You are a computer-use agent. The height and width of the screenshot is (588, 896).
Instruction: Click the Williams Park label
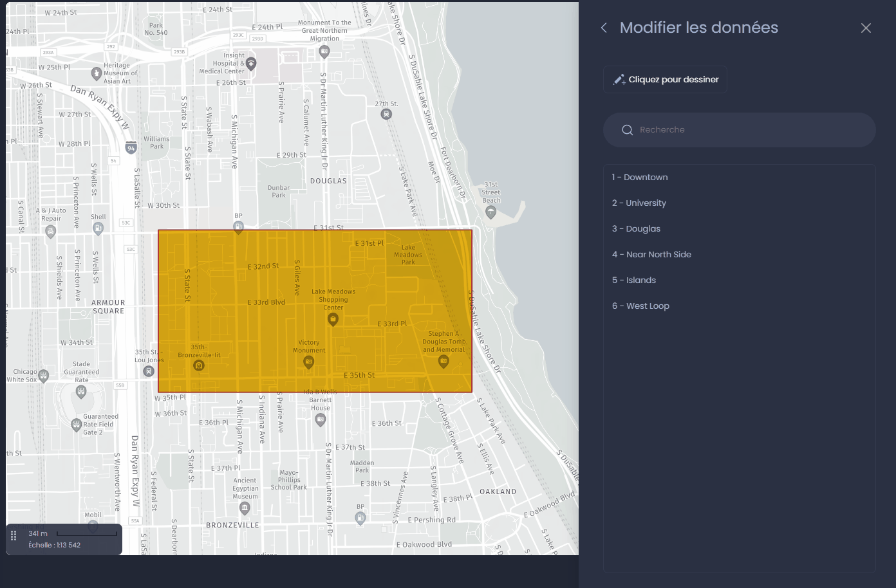coord(156,143)
